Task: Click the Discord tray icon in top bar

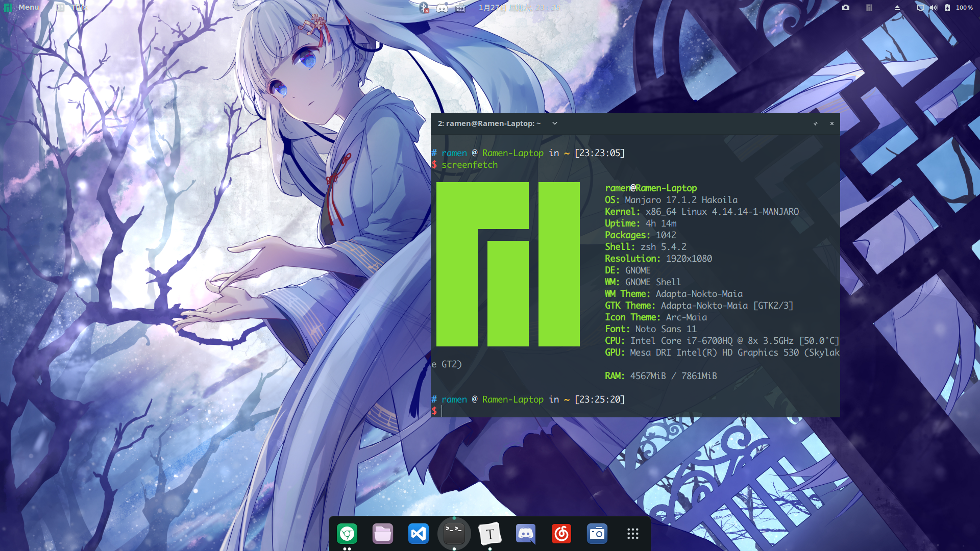Action: (442, 8)
